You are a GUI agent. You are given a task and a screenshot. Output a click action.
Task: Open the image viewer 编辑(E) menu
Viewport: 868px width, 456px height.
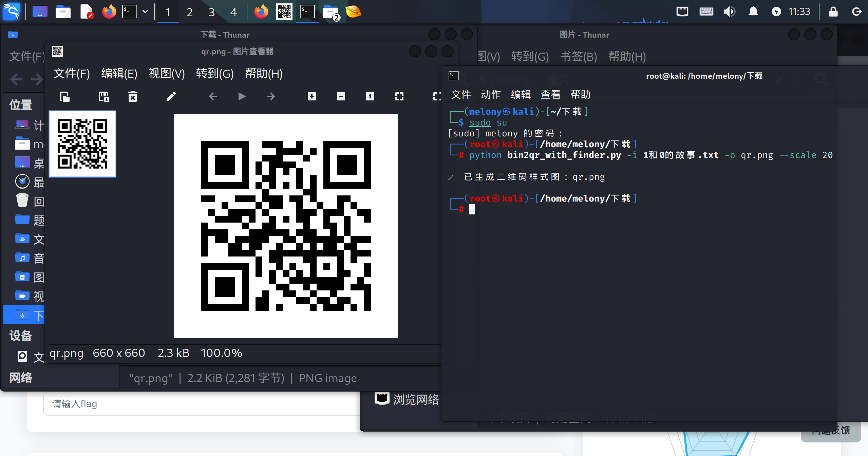119,73
